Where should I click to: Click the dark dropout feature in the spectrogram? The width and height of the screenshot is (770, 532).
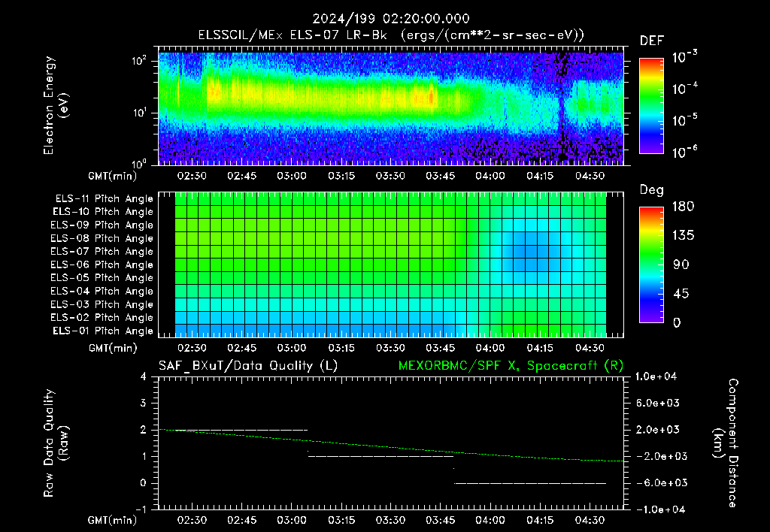click(561, 105)
